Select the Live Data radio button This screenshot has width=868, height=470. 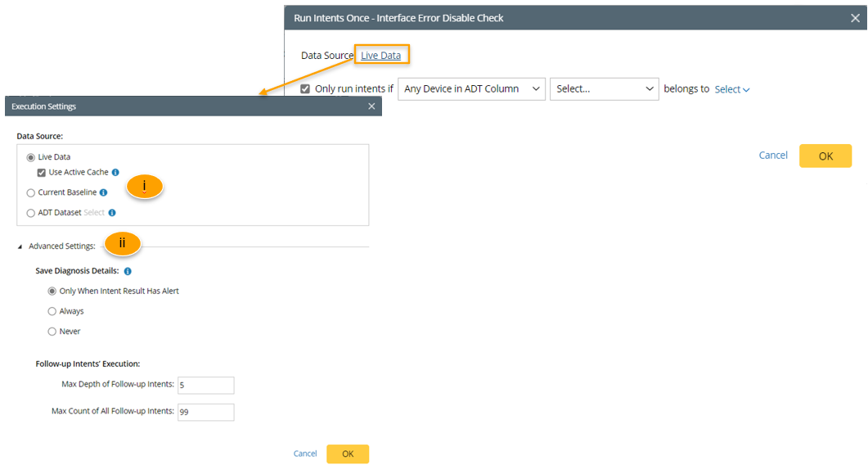pyautogui.click(x=31, y=157)
